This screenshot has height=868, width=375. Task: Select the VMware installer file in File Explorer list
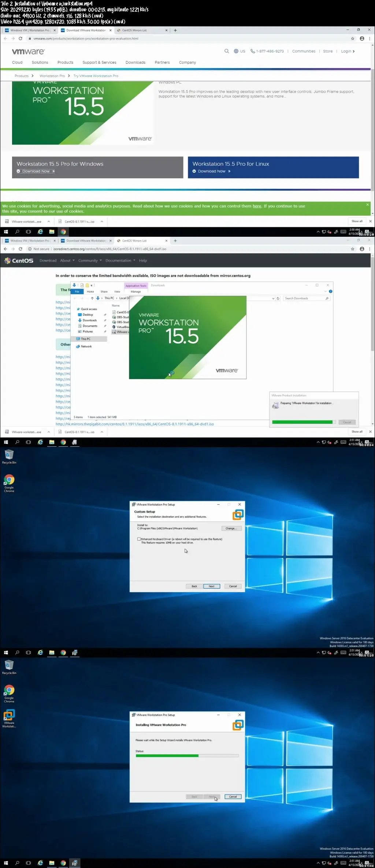coord(120,332)
